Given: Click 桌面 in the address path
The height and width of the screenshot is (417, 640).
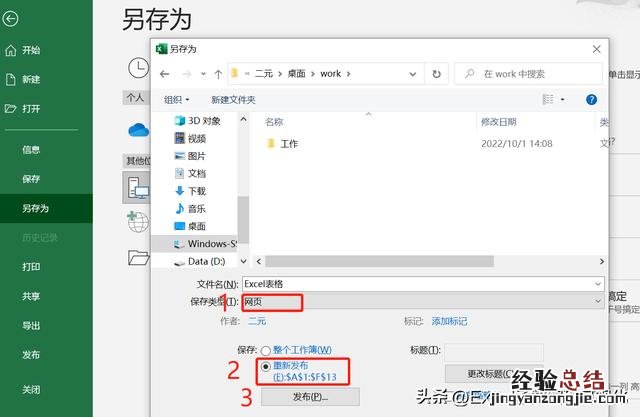Looking at the screenshot, I should (x=296, y=74).
